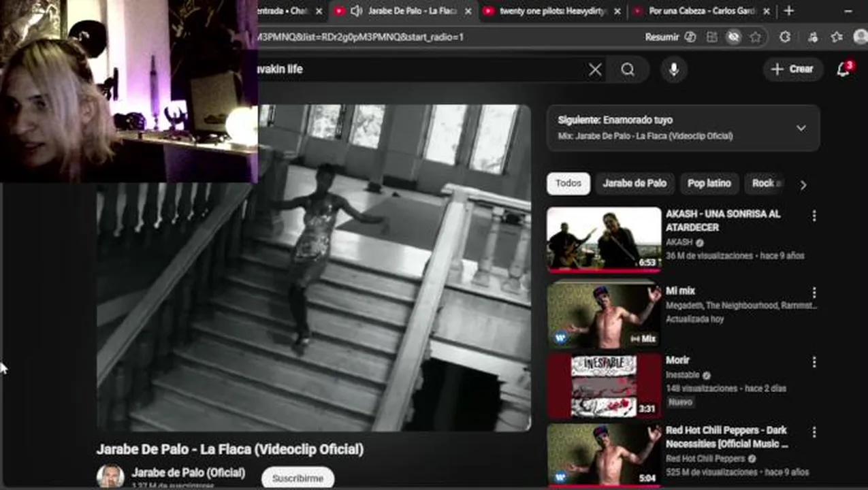Click the La Flaca video player
Image resolution: width=868 pixels, height=490 pixels.
tap(313, 268)
